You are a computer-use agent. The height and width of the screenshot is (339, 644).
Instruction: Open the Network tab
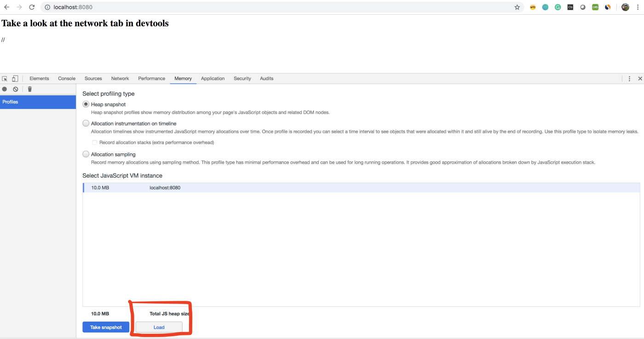(120, 79)
